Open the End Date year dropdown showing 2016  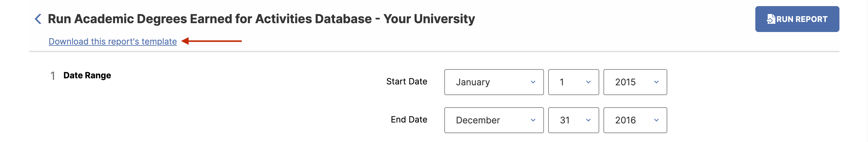pos(635,120)
